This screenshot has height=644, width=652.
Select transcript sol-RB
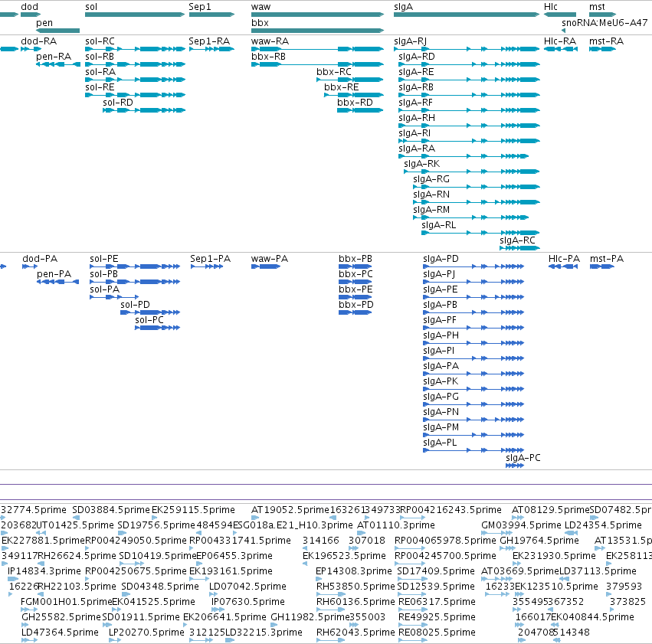coord(100,57)
